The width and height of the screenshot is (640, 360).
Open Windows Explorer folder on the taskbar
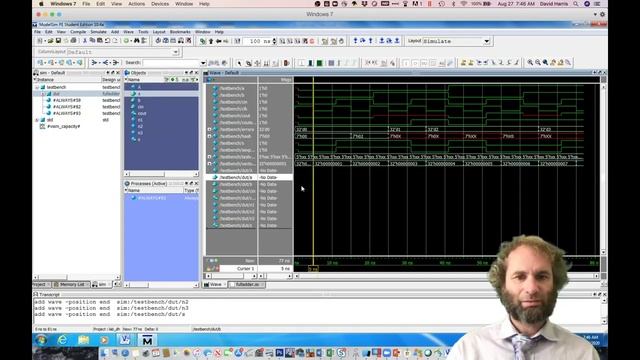[x=83, y=340]
